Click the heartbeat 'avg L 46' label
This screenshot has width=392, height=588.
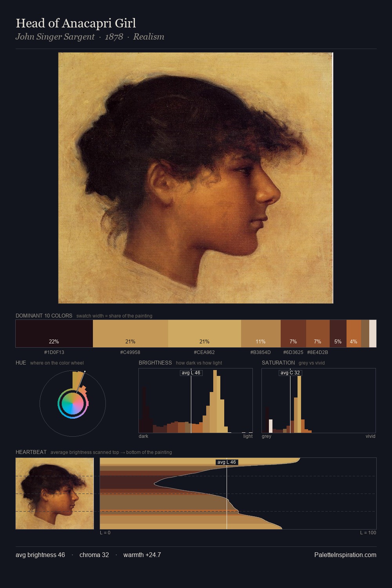coord(227,462)
